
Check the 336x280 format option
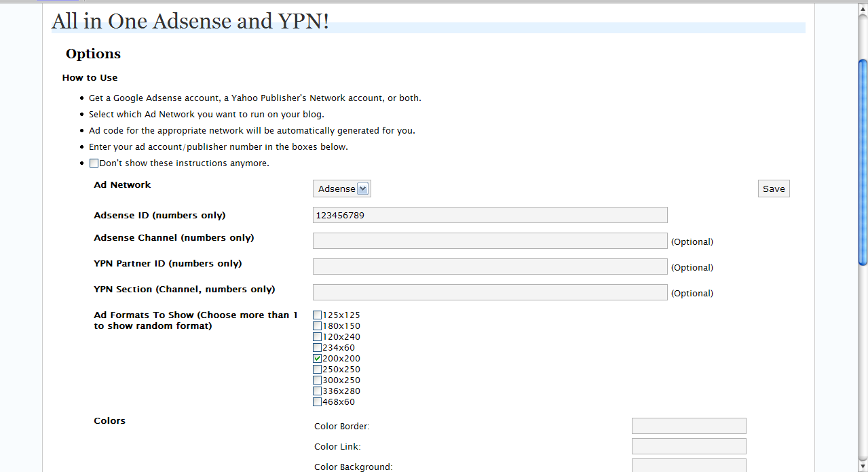click(x=317, y=391)
